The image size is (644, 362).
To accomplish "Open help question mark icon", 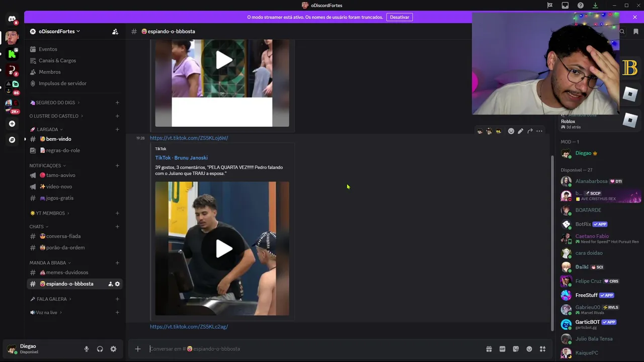I will 581,6.
